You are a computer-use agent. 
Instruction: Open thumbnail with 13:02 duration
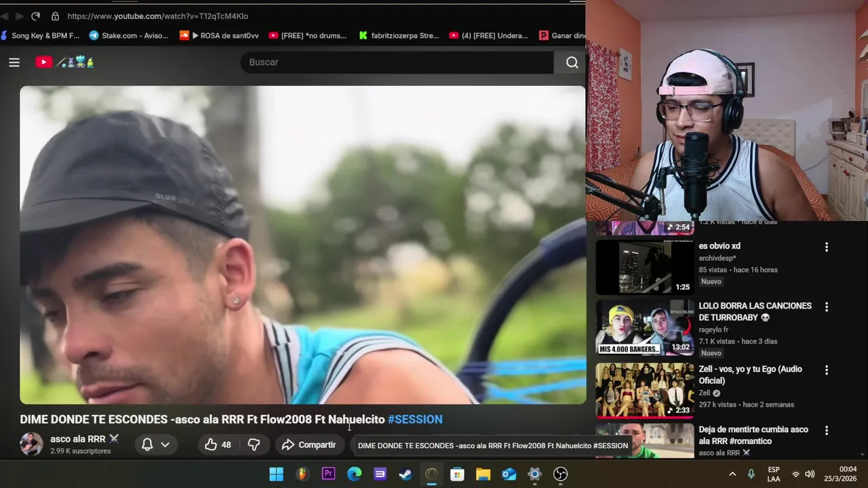click(x=644, y=328)
